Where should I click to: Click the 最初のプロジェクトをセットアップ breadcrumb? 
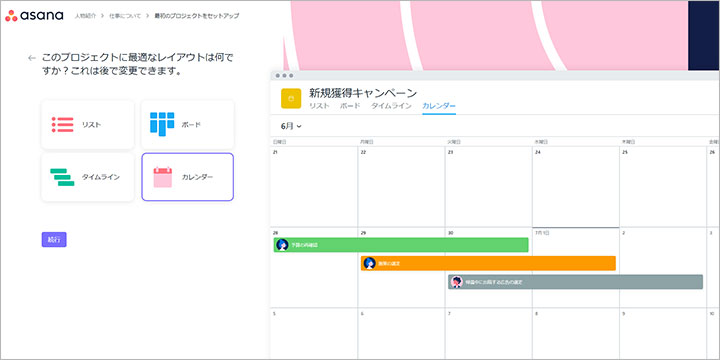click(x=197, y=16)
